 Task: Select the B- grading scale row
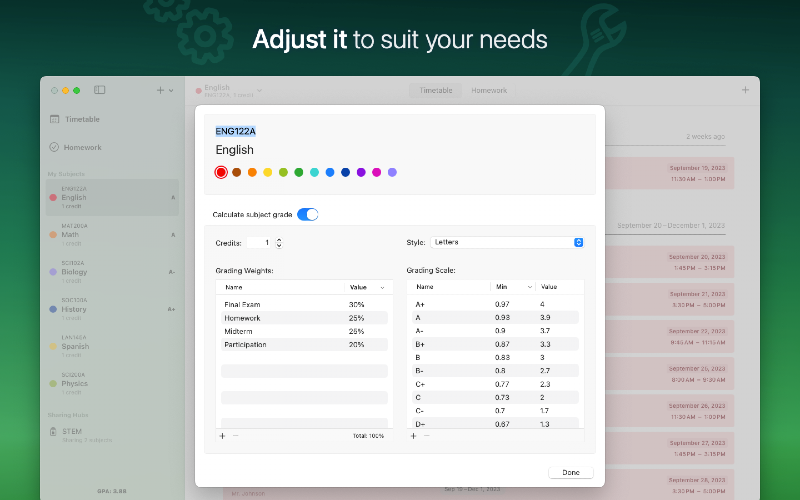(x=495, y=370)
